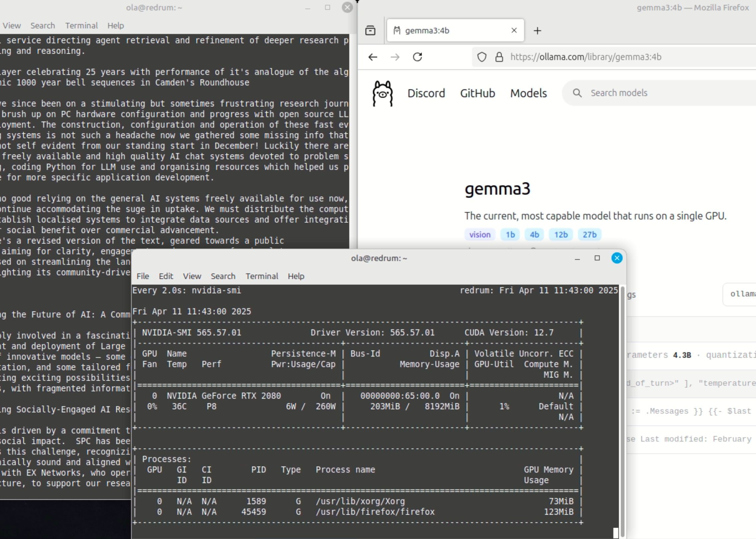Screen dimensions: 756x539
Task: Click '/usr/lib/firefox/firefox' process name
Action: click(375, 512)
